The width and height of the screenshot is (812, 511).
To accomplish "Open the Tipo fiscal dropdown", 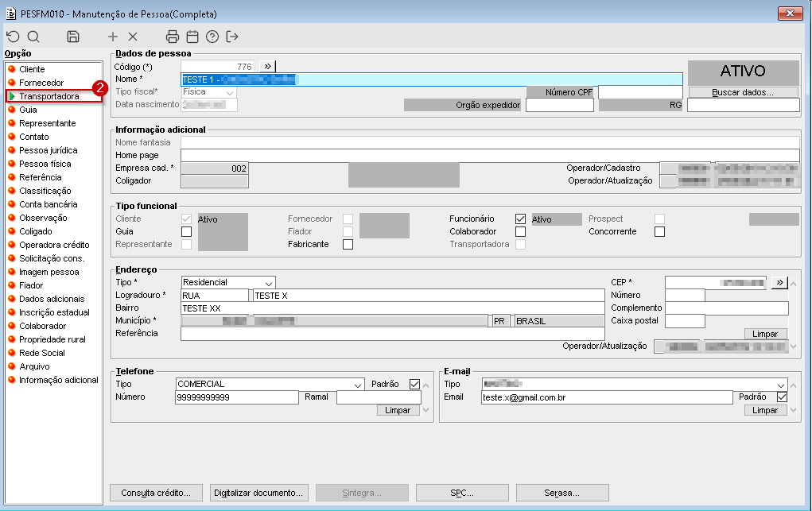I will [x=229, y=92].
